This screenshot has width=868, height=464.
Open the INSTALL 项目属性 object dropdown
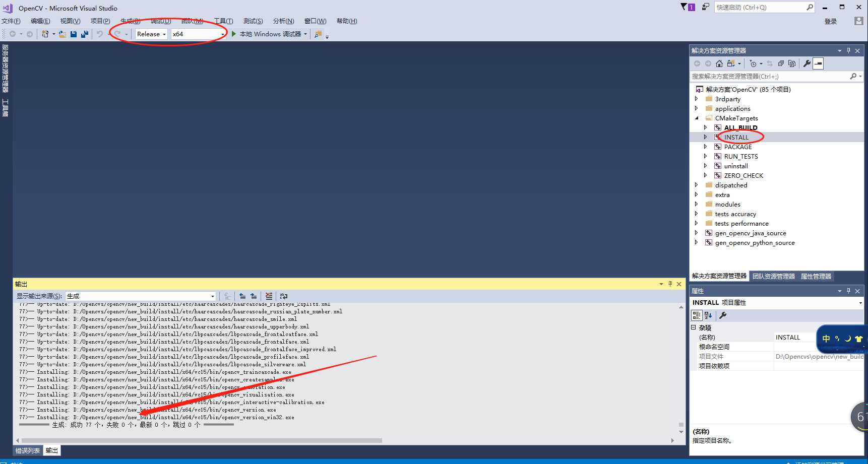(860, 303)
